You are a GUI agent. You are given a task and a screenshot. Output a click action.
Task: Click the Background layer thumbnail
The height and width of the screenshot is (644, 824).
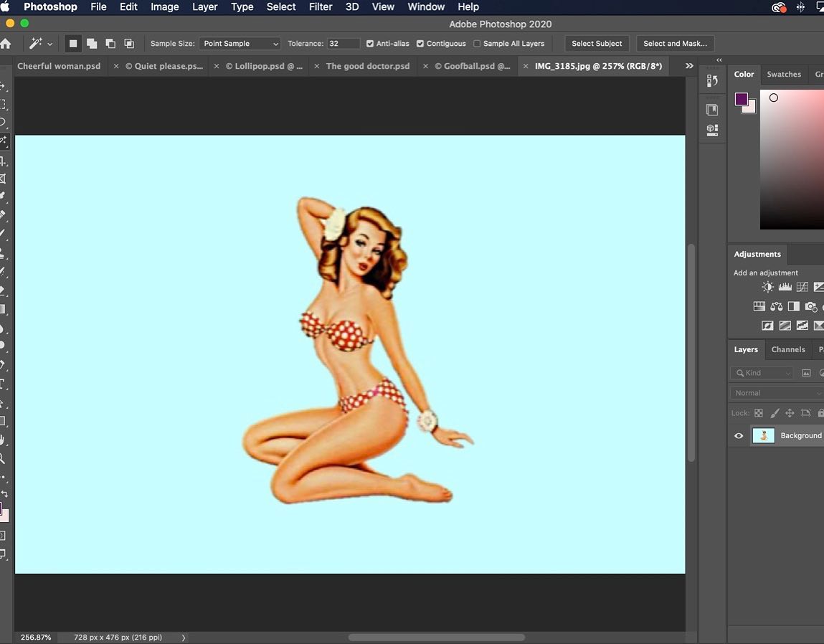click(x=763, y=436)
